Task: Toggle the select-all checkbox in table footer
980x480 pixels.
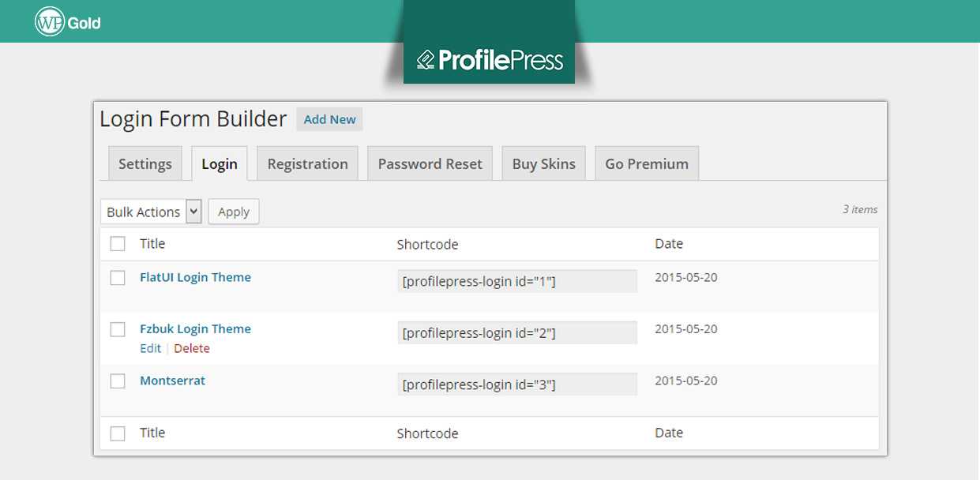Action: tap(118, 433)
